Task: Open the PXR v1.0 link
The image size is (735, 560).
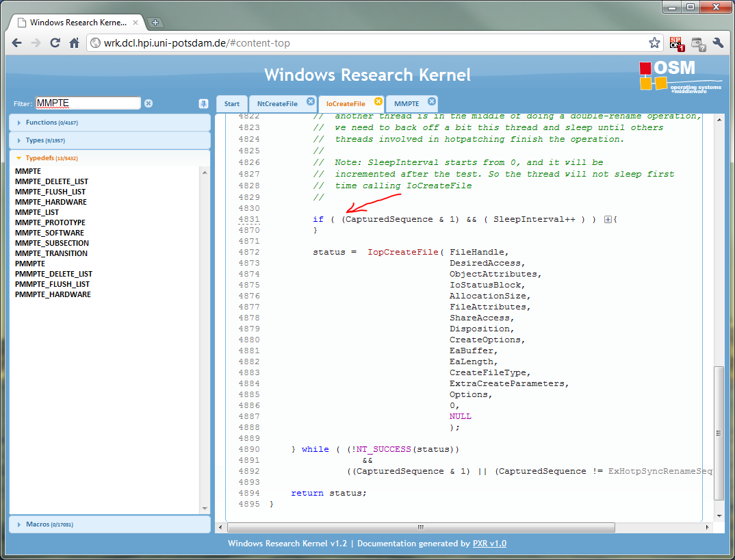Action: [x=489, y=543]
